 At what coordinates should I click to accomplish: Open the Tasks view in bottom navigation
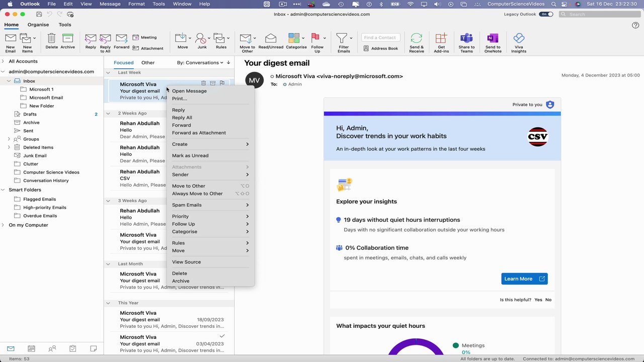point(72,348)
